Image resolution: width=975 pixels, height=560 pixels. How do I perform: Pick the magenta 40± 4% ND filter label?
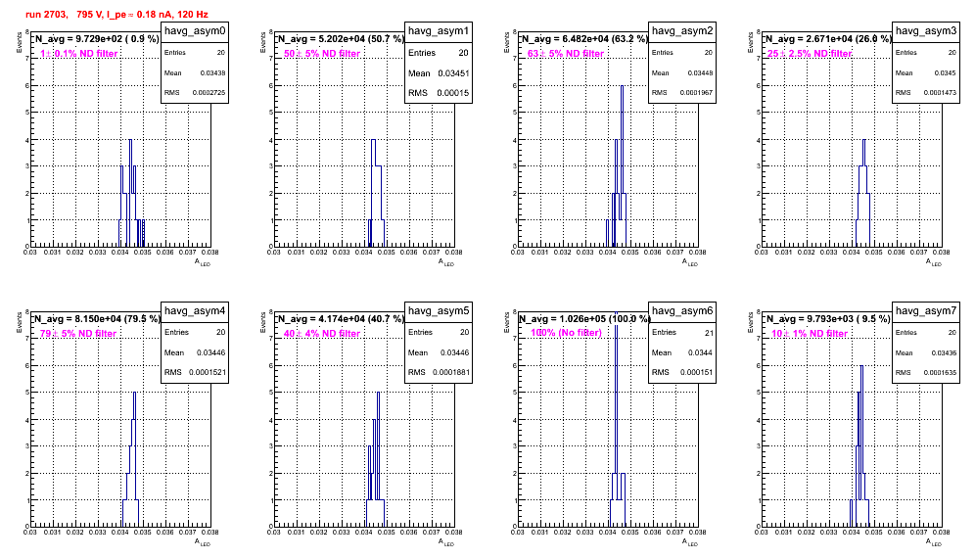(x=322, y=334)
